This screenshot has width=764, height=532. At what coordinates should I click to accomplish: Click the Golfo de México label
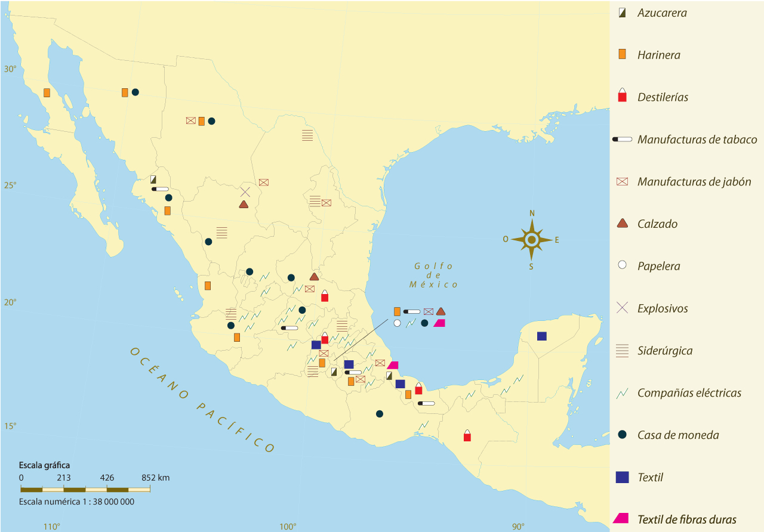click(434, 276)
